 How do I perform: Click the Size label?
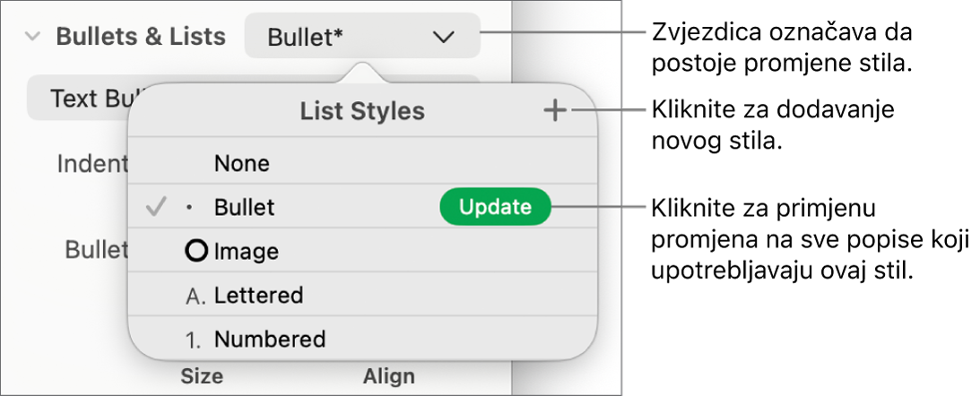click(202, 376)
